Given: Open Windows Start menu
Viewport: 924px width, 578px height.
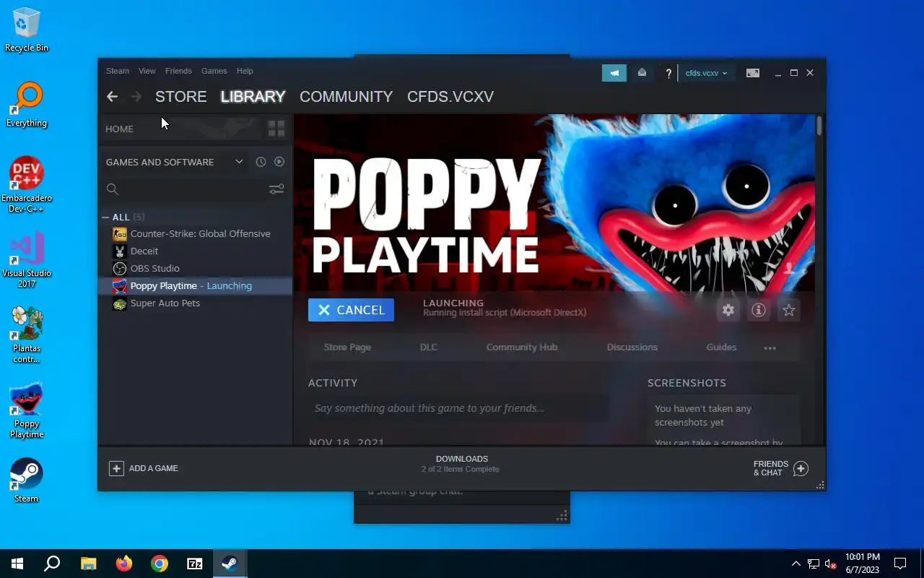Looking at the screenshot, I should (17, 564).
